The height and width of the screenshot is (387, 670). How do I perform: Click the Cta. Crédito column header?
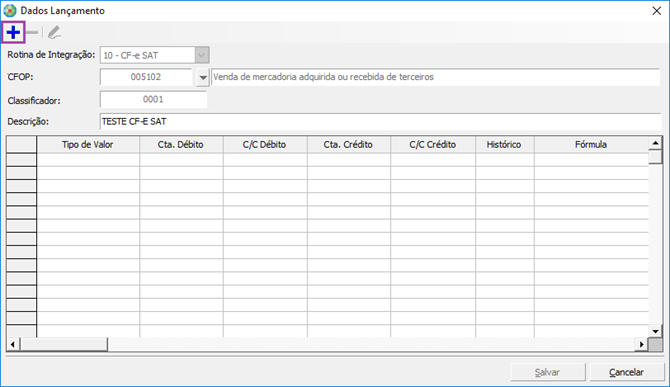coord(349,145)
